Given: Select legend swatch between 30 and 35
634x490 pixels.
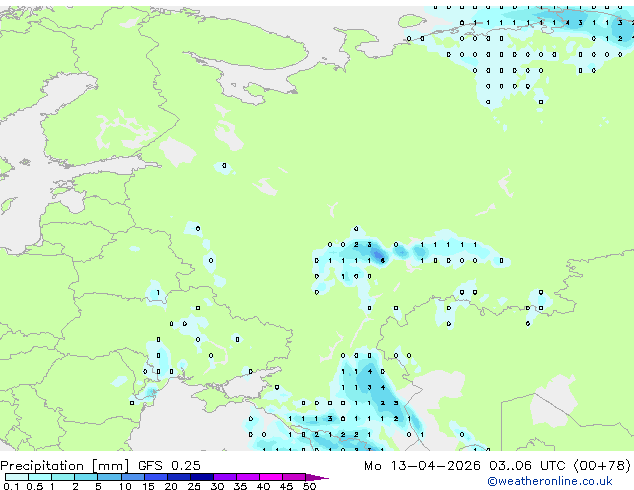Looking at the screenshot, I should point(224,477).
